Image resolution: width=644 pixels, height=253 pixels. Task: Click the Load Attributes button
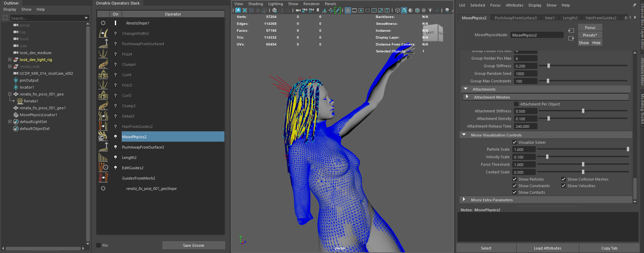(547, 248)
